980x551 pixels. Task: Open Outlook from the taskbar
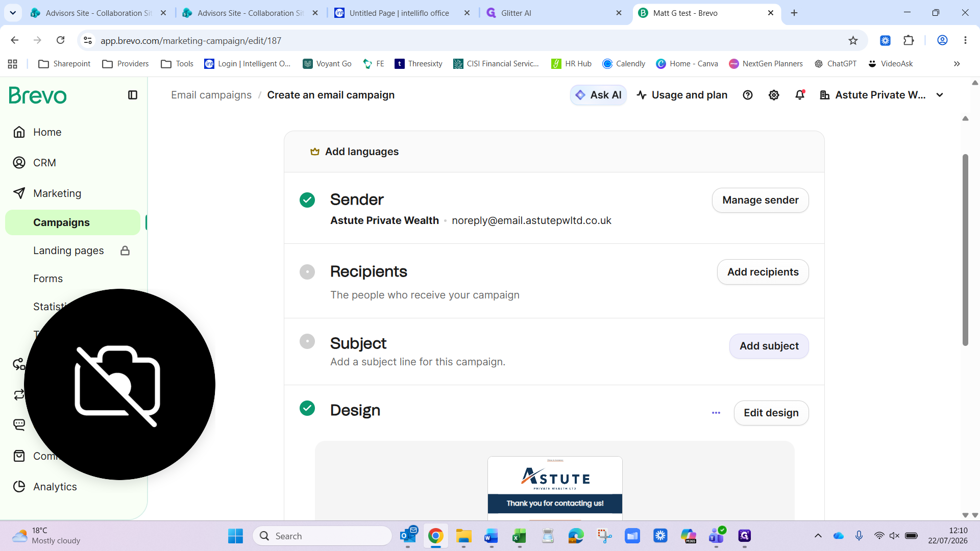click(408, 536)
